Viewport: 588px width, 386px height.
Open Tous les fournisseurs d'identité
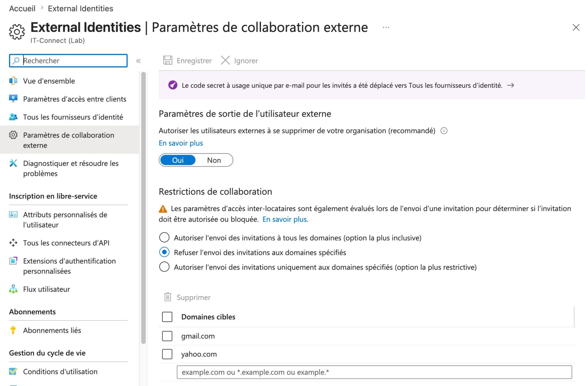point(73,117)
